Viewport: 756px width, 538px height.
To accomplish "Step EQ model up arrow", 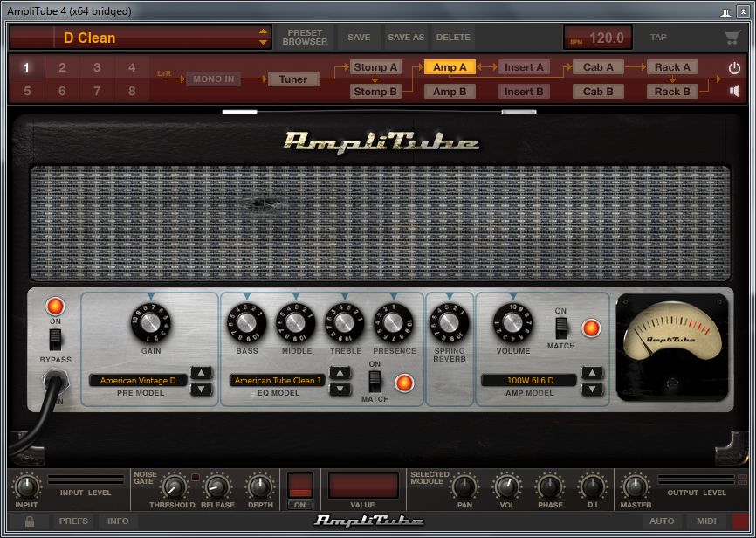I will point(340,373).
